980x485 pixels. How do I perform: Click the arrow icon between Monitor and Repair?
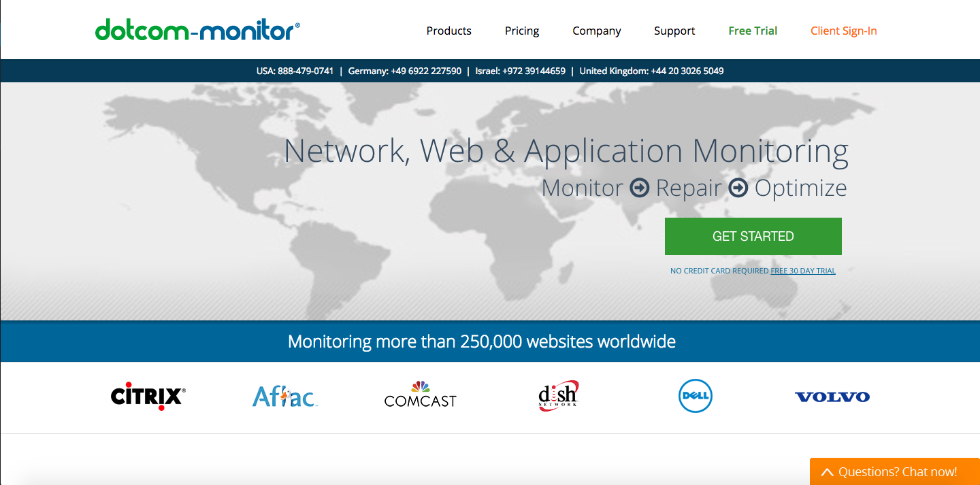tap(639, 188)
